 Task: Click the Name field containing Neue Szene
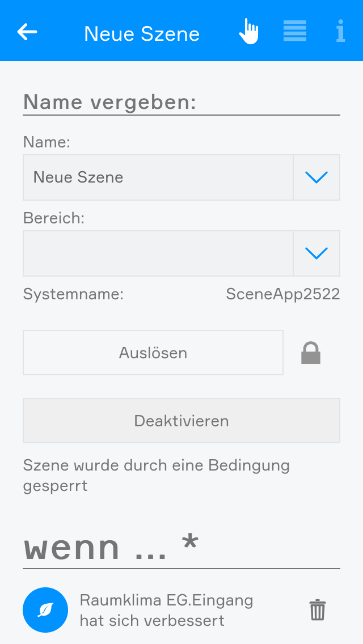click(158, 177)
